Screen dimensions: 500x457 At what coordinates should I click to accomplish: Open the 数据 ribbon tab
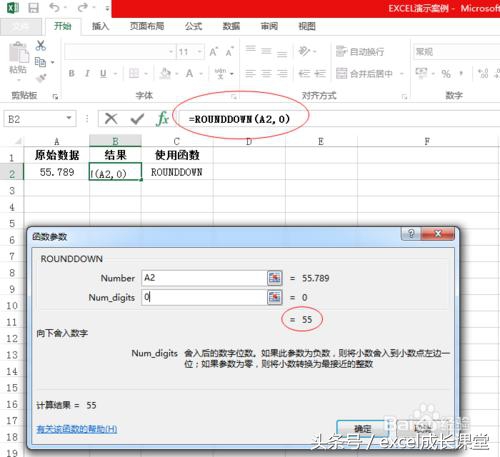pos(231,26)
